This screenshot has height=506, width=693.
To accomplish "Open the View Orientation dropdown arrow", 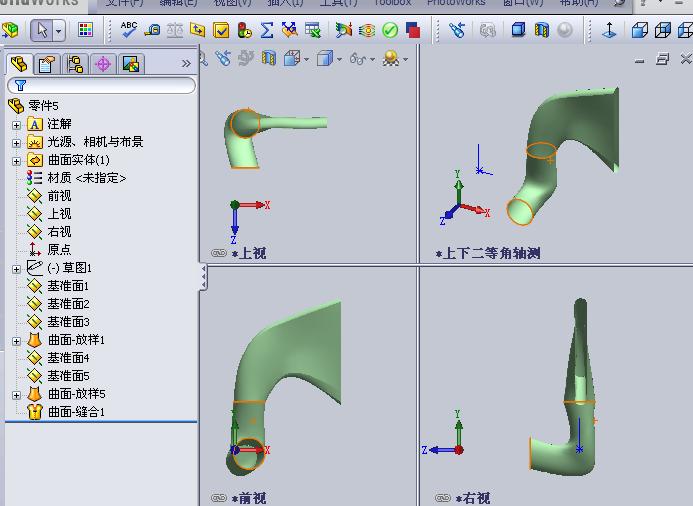I will click(306, 59).
